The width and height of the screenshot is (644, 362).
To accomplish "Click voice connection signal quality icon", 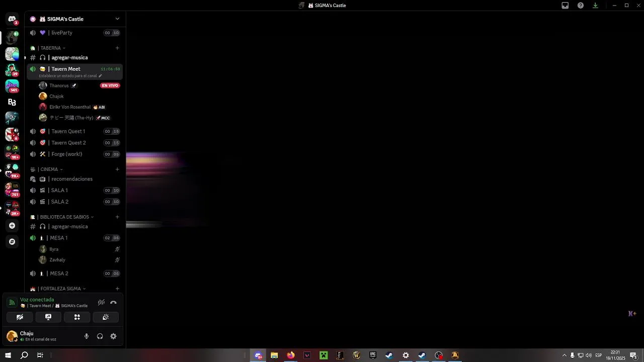I will (12, 303).
